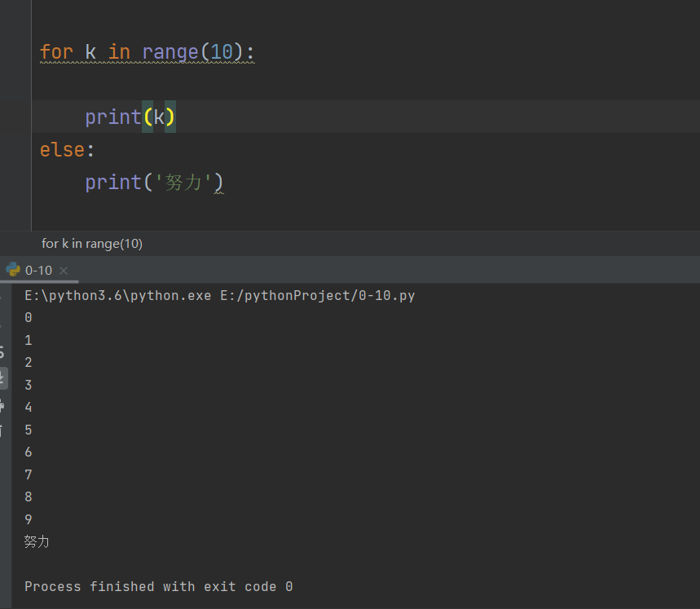Click the console command line E:\python3.6\python.exe
This screenshot has height=609, width=700.
tap(118, 295)
